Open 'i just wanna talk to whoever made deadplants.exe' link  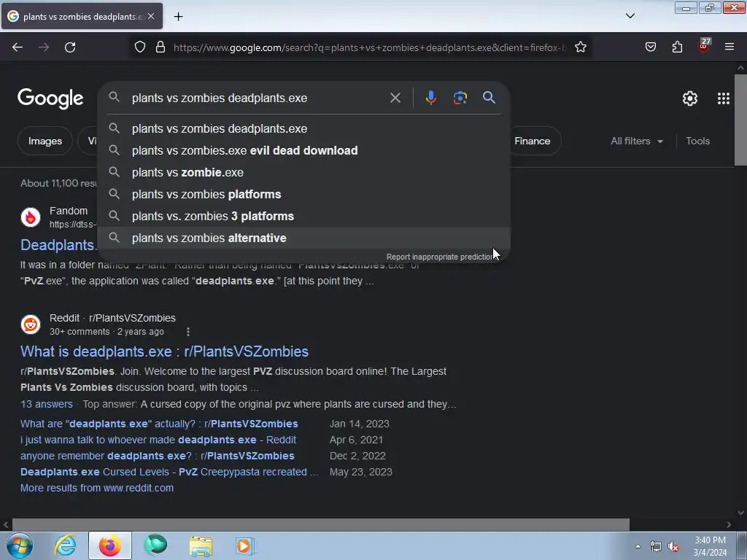[158, 440]
